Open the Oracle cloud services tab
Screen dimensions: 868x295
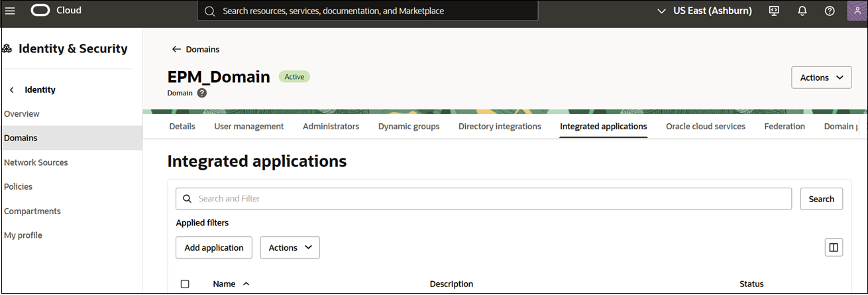[x=705, y=126]
